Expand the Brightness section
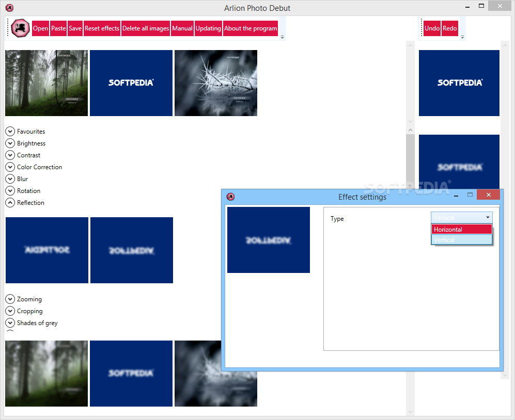The height and width of the screenshot is (420, 515). pos(10,143)
